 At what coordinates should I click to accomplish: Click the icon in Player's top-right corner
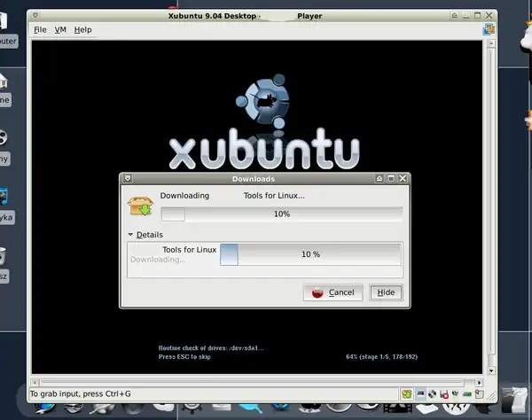point(488,29)
